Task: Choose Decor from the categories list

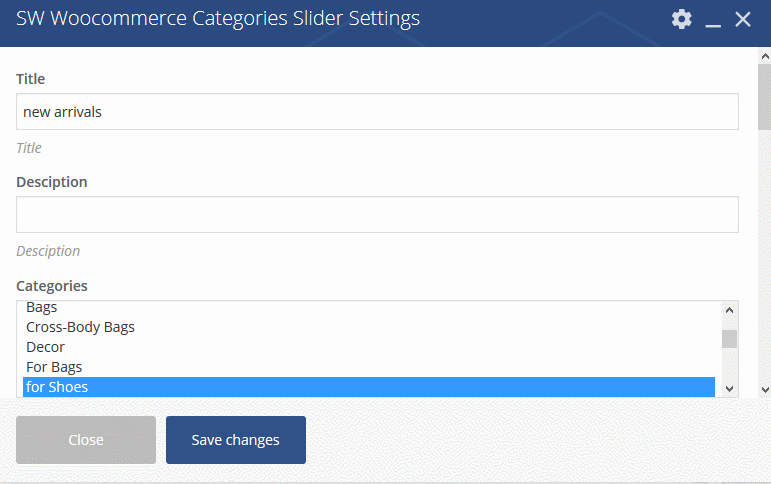Action: click(369, 347)
